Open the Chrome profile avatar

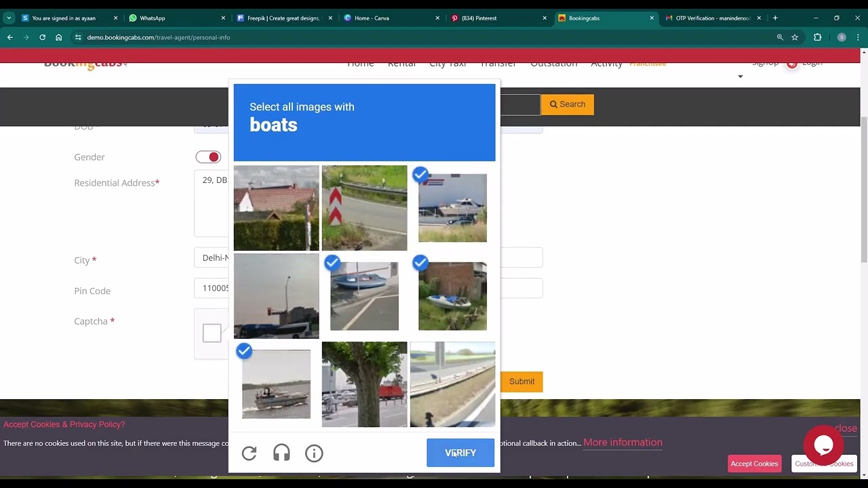point(842,37)
